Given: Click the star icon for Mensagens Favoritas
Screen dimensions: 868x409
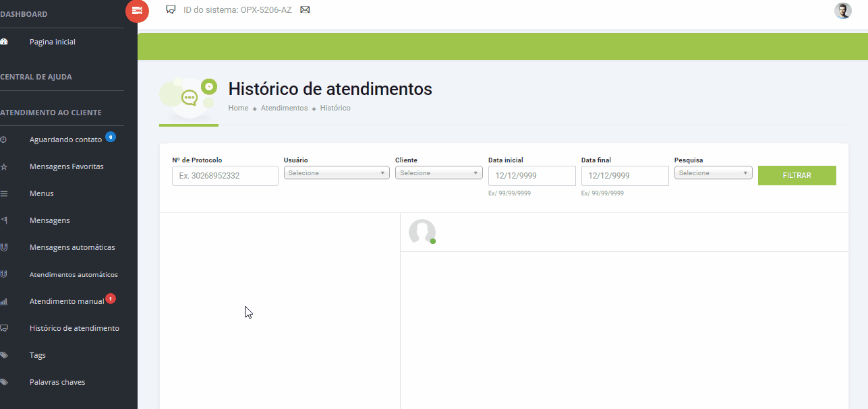Looking at the screenshot, I should point(4,166).
